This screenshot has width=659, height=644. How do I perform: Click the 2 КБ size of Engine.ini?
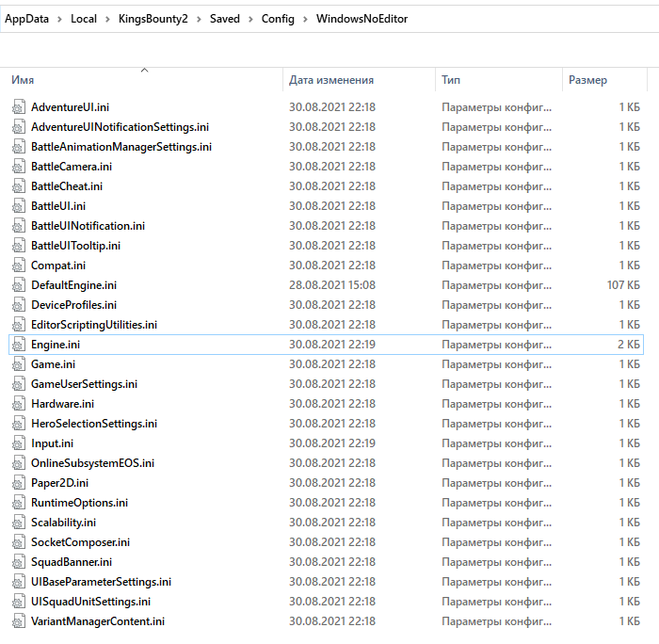point(629,345)
